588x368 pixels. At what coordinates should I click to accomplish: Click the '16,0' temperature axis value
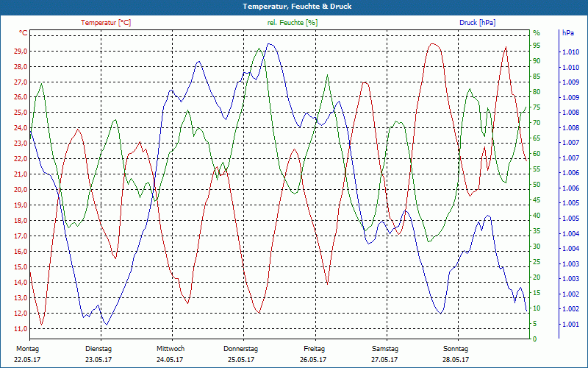[21, 251]
